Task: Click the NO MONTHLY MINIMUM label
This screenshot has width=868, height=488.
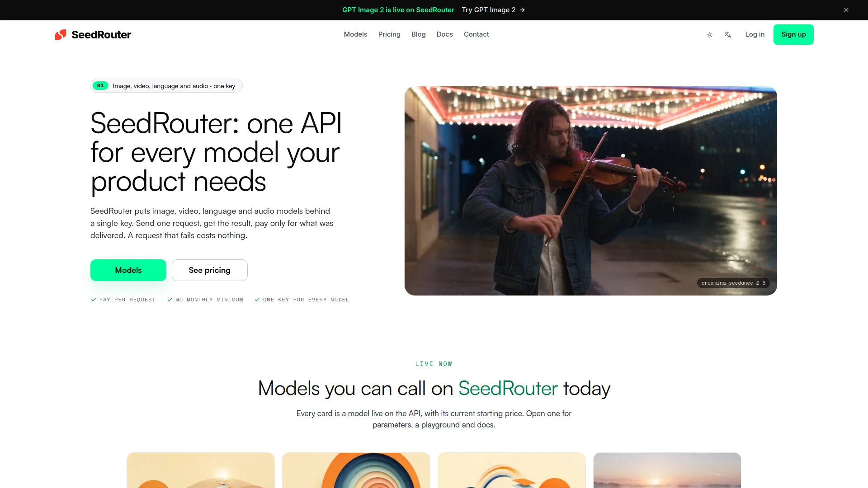Action: (205, 300)
